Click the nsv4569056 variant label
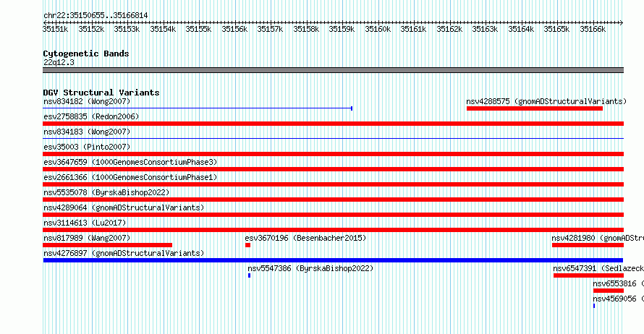Viewport: 644px width, 334px height. click(618, 299)
